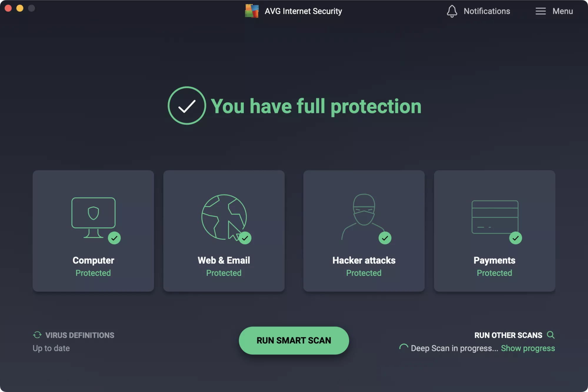Click the Web & Email globe icon
Image resolution: width=588 pixels, height=392 pixels.
pyautogui.click(x=224, y=217)
